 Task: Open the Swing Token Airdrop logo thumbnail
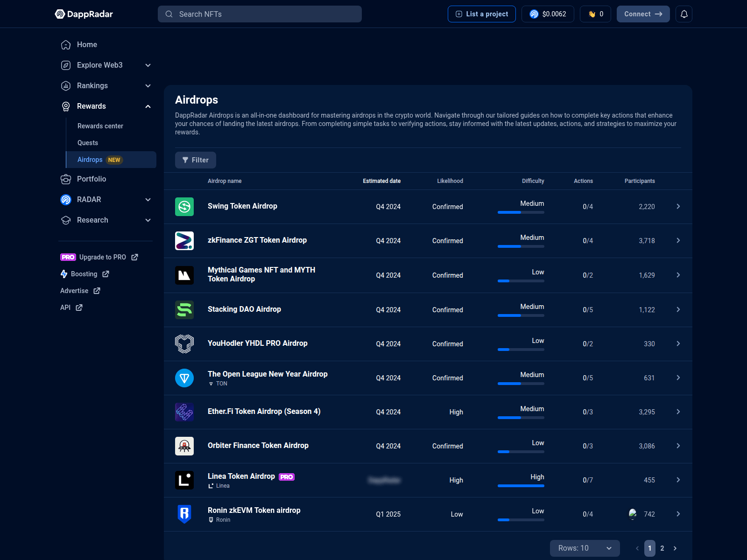pos(184,206)
